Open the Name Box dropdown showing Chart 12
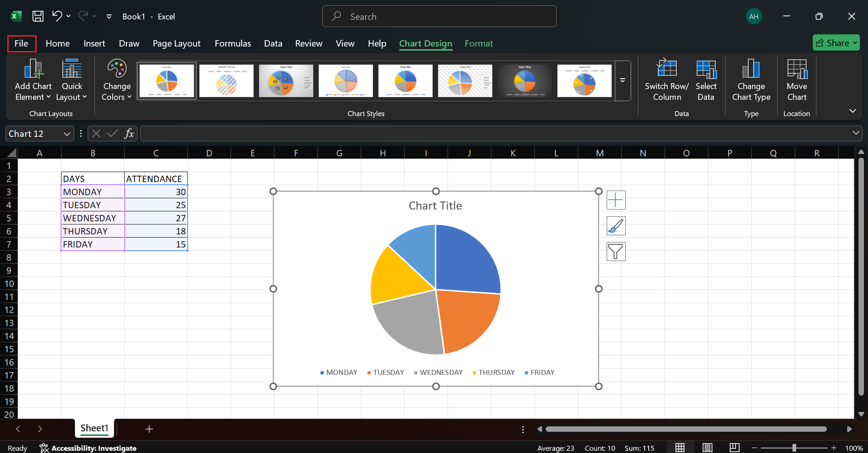The image size is (868, 453). click(67, 133)
